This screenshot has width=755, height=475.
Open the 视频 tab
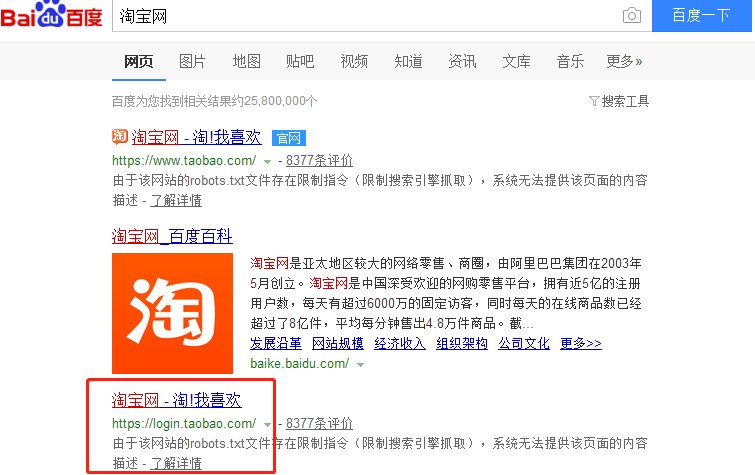pos(354,62)
